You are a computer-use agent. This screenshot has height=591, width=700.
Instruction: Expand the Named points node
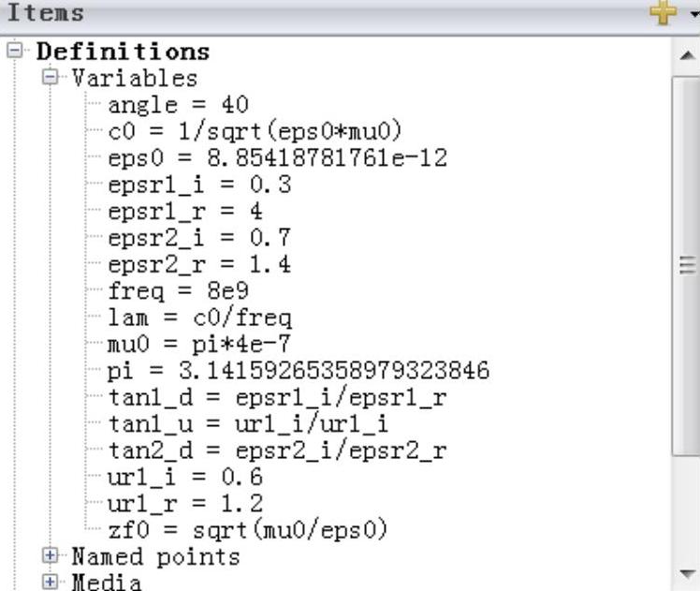49,557
